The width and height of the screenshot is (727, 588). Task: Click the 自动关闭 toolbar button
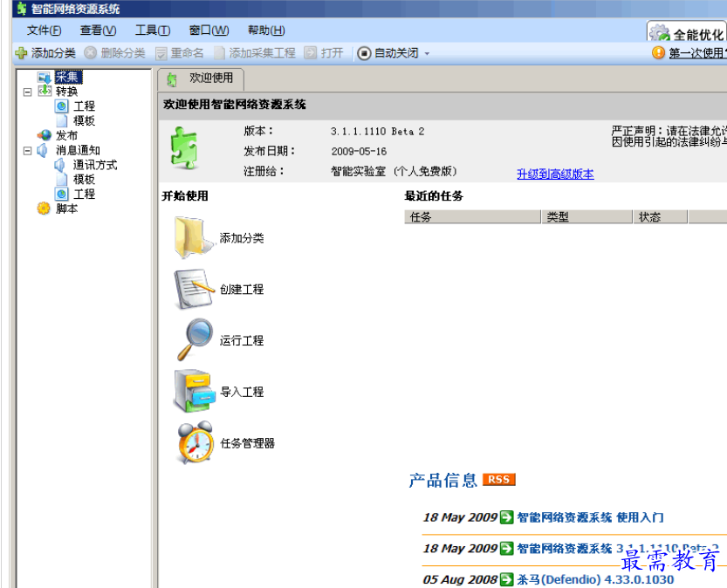(388, 53)
